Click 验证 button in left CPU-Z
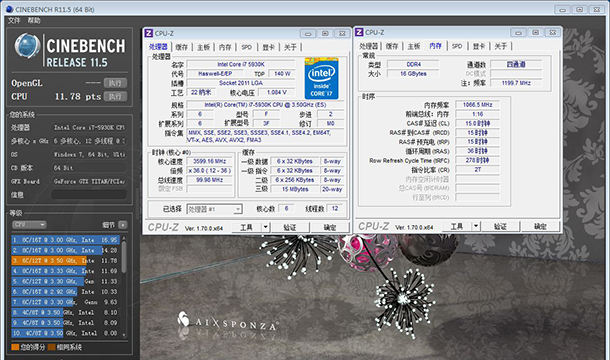Image resolution: width=610 pixels, height=360 pixels. click(x=290, y=227)
